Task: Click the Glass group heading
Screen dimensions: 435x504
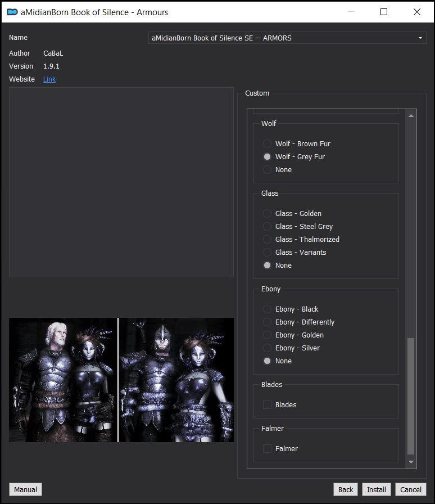Action: coord(270,193)
